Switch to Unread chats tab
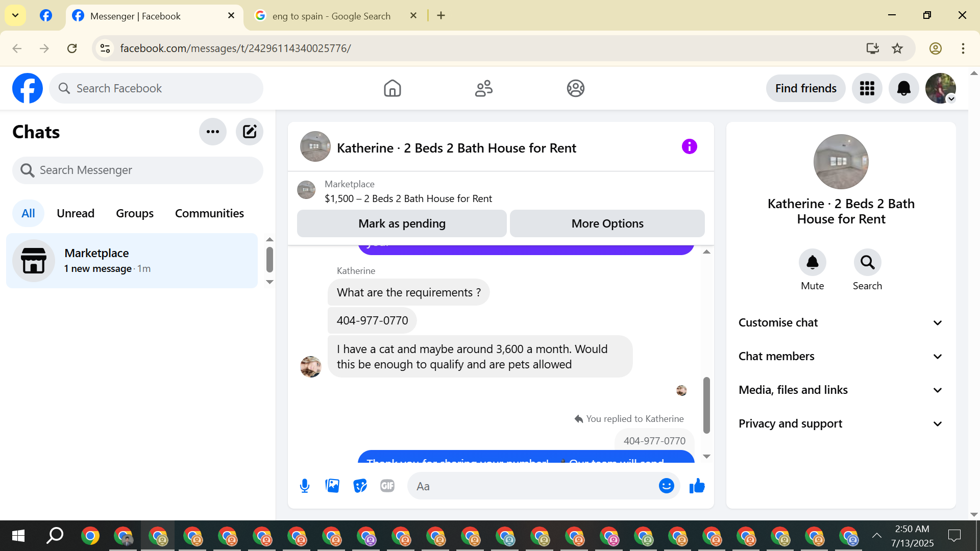Viewport: 980px width, 551px height. click(76, 213)
